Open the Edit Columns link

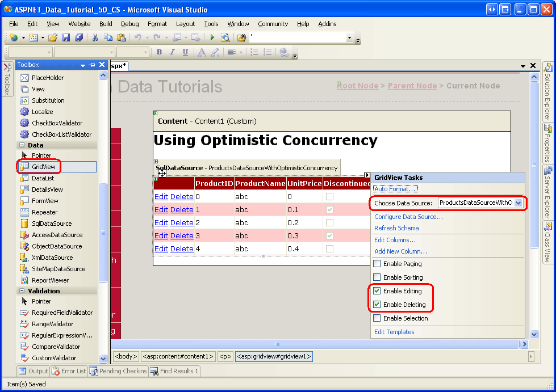395,240
